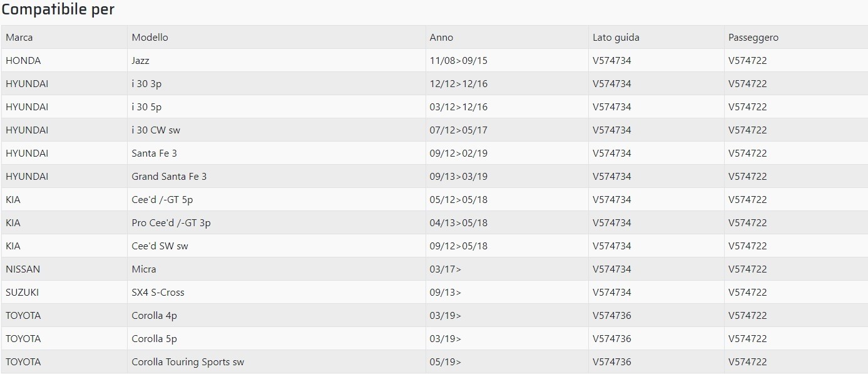Select the 07/12>05/17 year cell

[x=458, y=130]
